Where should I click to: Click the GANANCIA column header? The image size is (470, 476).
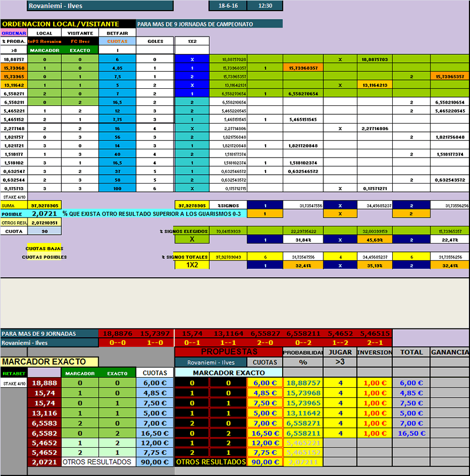tap(449, 352)
